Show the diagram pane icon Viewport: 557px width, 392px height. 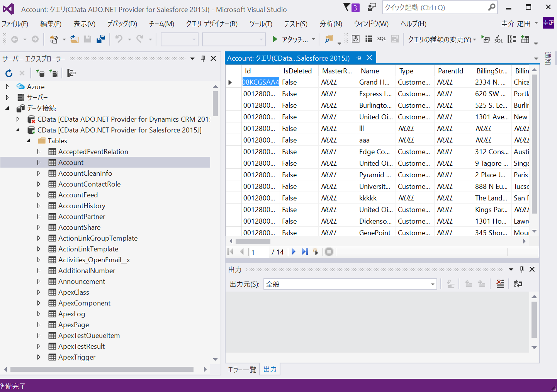[x=356, y=39]
